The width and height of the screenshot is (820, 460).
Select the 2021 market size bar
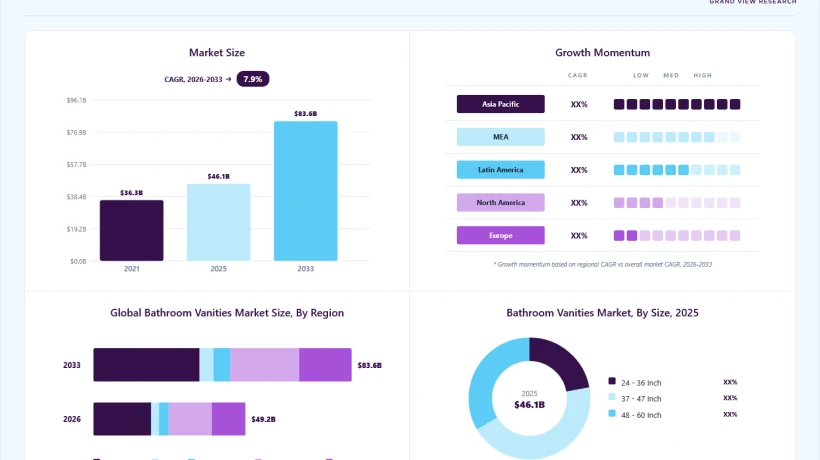[x=132, y=231]
